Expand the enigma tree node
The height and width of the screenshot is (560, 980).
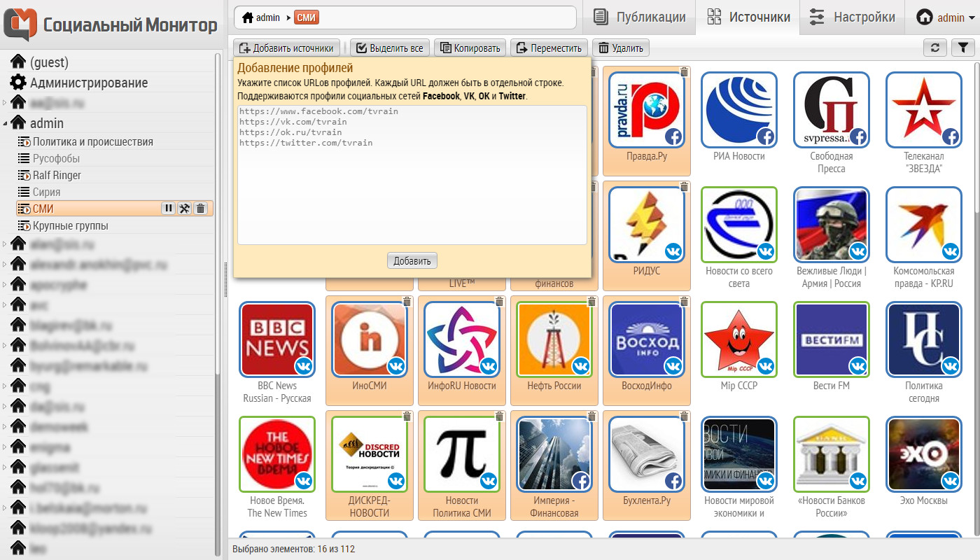[x=5, y=447]
